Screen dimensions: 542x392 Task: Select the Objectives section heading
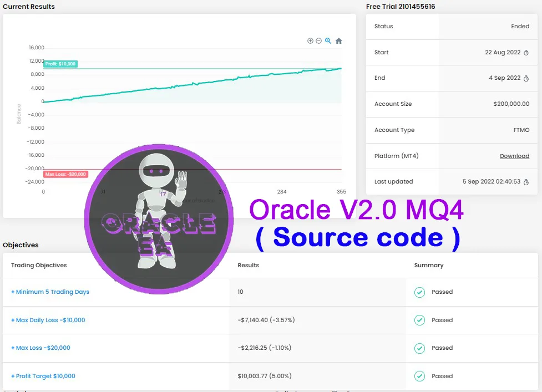(x=21, y=245)
